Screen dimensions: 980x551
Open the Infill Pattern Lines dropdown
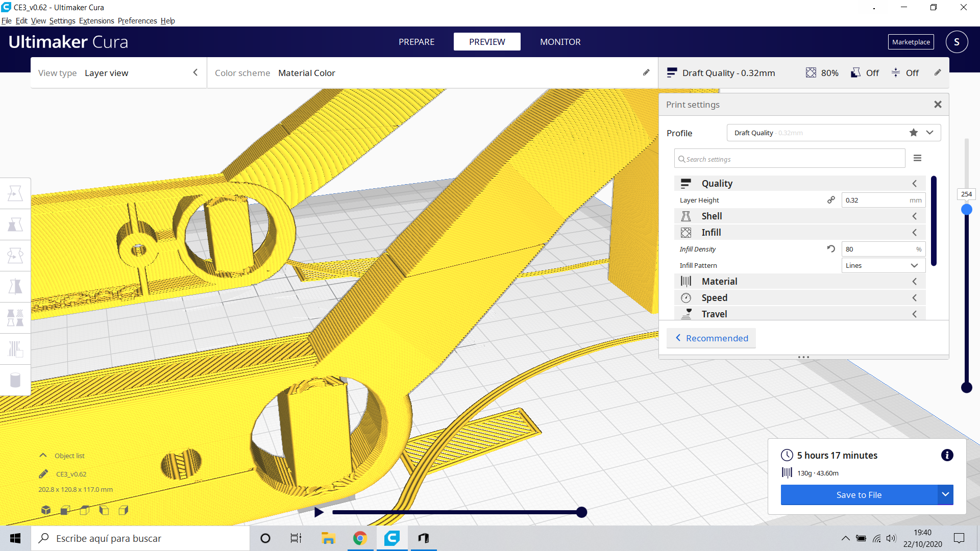click(x=883, y=265)
